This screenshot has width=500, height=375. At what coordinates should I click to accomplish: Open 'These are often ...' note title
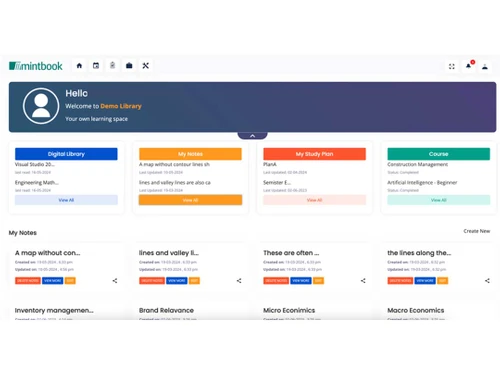291,253
